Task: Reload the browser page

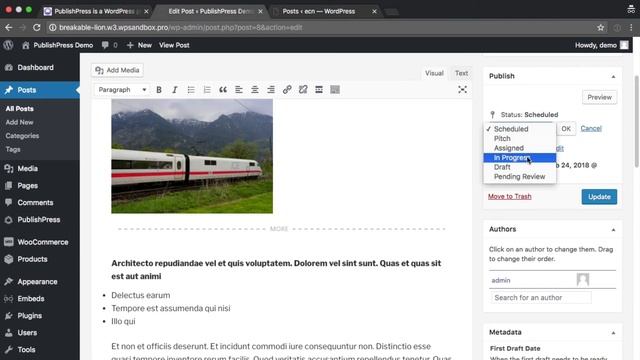Action: click(x=36, y=28)
